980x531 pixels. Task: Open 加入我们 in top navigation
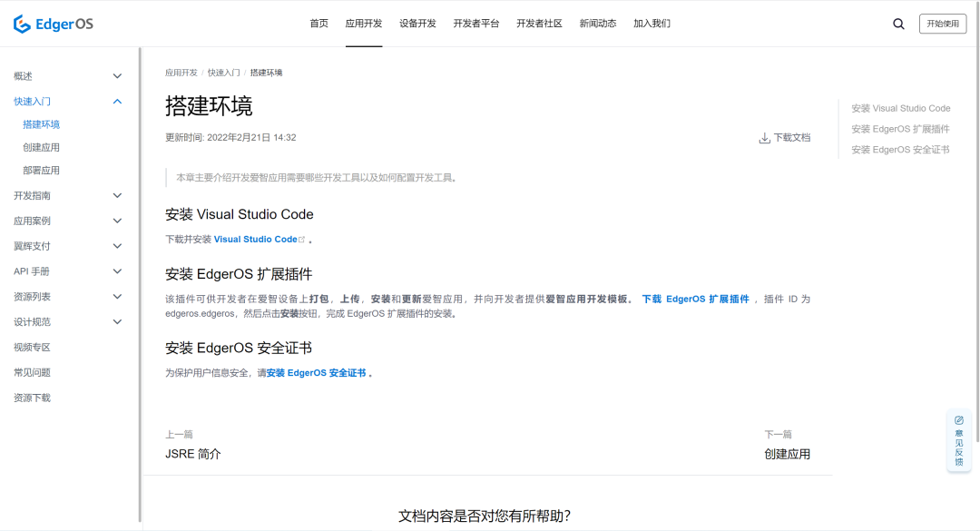click(652, 24)
